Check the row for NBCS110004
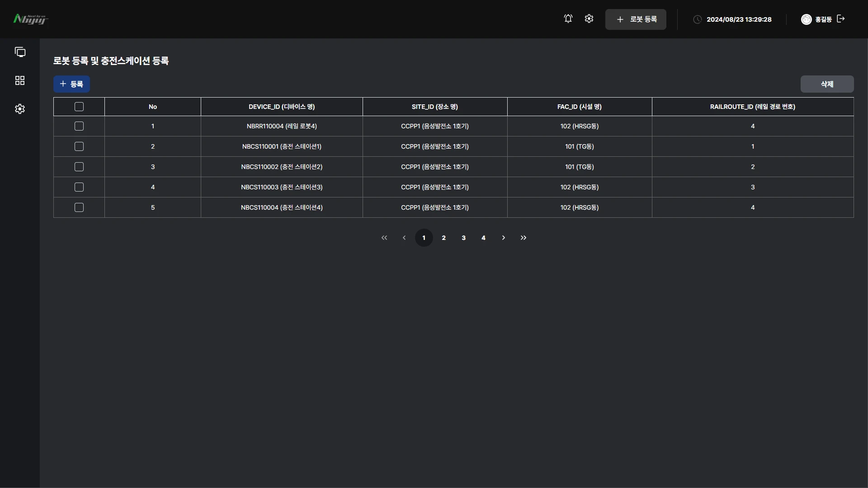The height and width of the screenshot is (488, 868). (79, 207)
